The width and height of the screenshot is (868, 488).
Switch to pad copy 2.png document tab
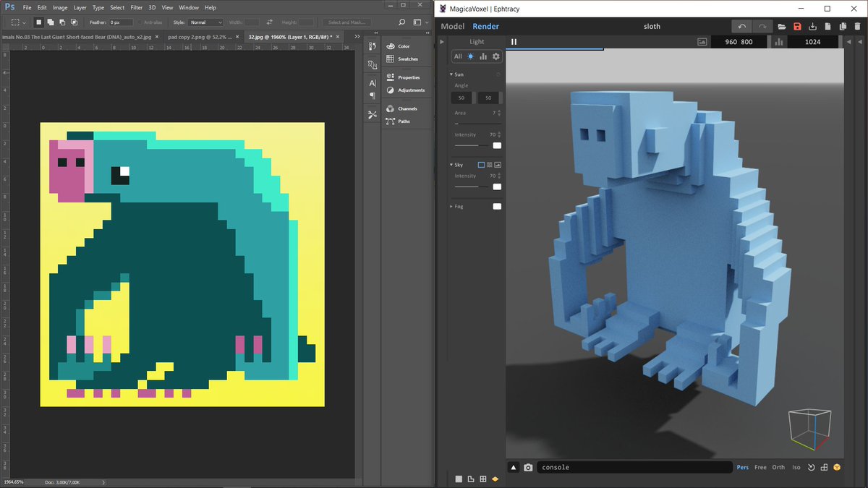[201, 35]
